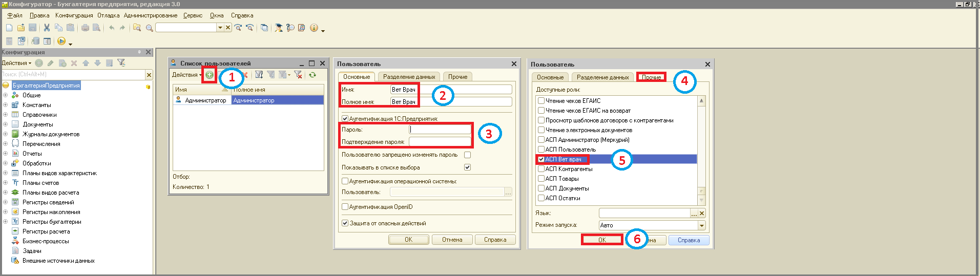Click the Move up arrow in Configuration panel

point(86,63)
